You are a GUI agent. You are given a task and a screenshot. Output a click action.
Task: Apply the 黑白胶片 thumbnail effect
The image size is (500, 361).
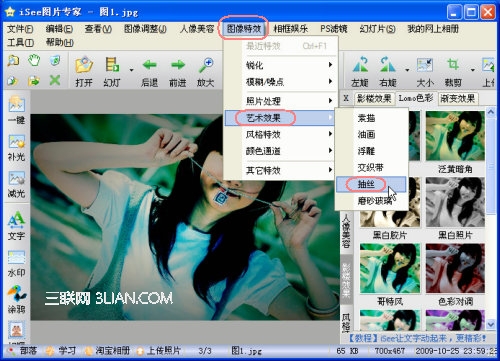(390, 202)
